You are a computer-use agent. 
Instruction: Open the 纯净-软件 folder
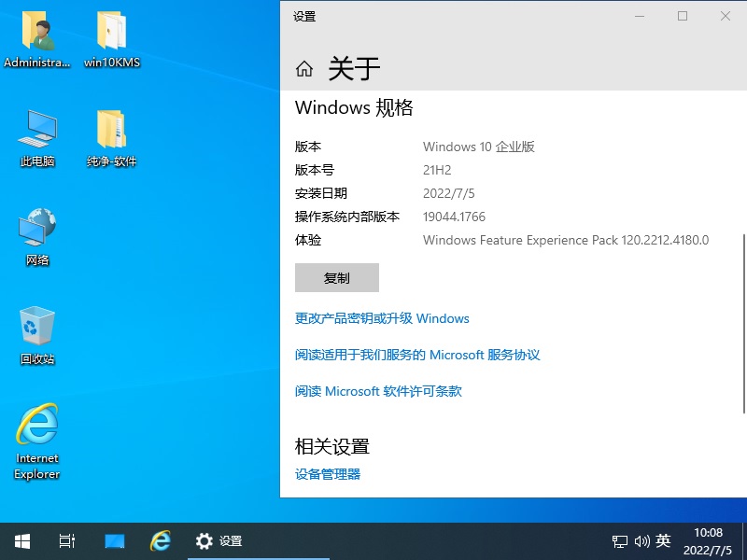(x=111, y=129)
